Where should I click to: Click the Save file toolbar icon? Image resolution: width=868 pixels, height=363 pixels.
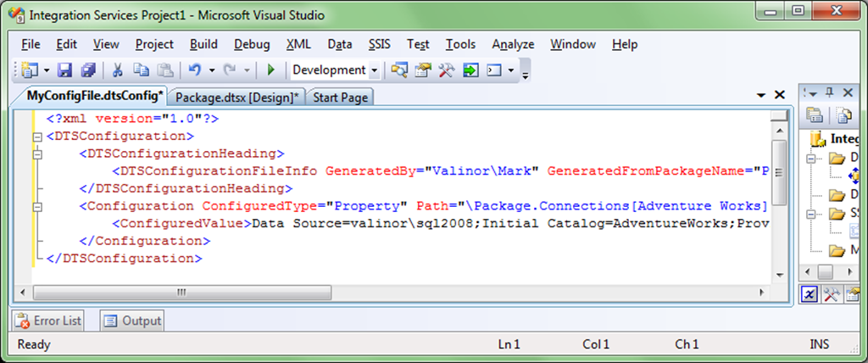pos(64,70)
